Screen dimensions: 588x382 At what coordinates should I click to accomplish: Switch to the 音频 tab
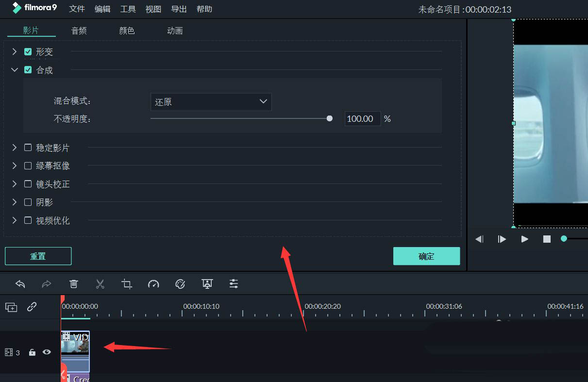pos(79,31)
